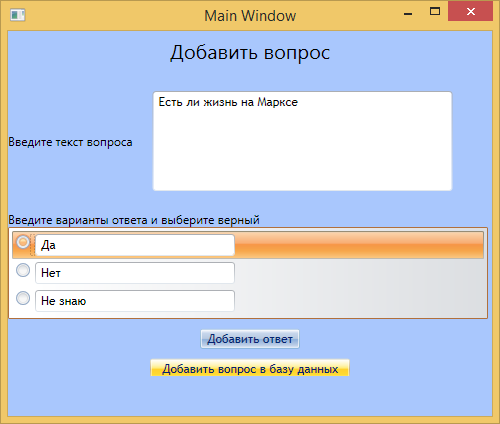Click the "Main Window" title text

pos(250,16)
